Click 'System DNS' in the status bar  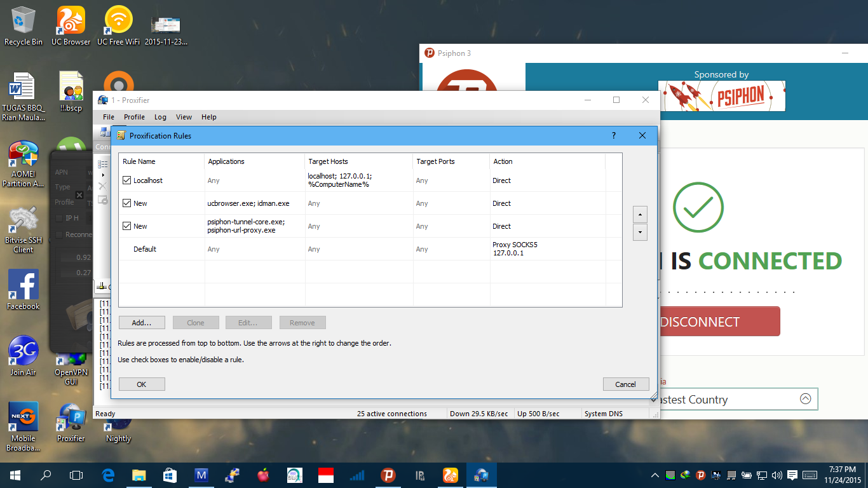pyautogui.click(x=603, y=414)
